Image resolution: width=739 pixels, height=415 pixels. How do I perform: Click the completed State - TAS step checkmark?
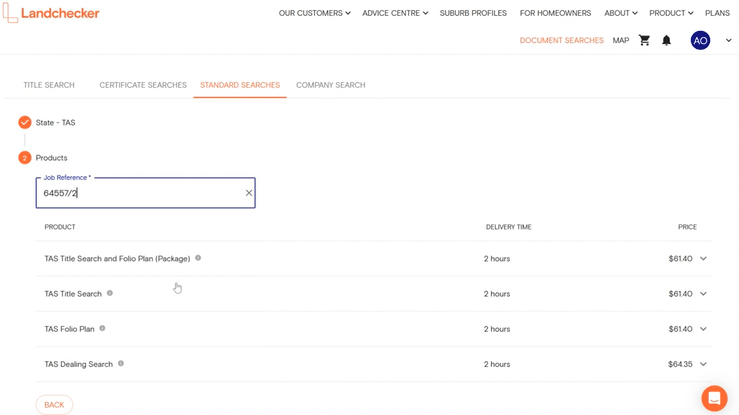coord(25,122)
